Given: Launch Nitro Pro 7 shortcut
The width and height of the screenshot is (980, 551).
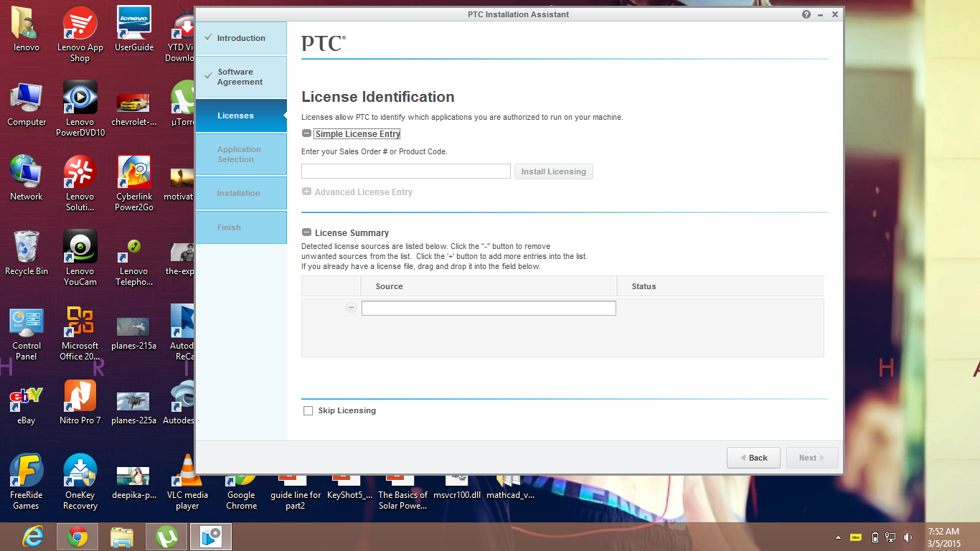Looking at the screenshot, I should [80, 402].
